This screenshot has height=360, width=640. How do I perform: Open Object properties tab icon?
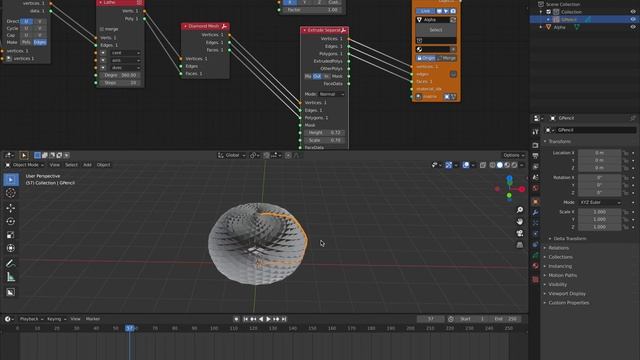click(x=536, y=202)
